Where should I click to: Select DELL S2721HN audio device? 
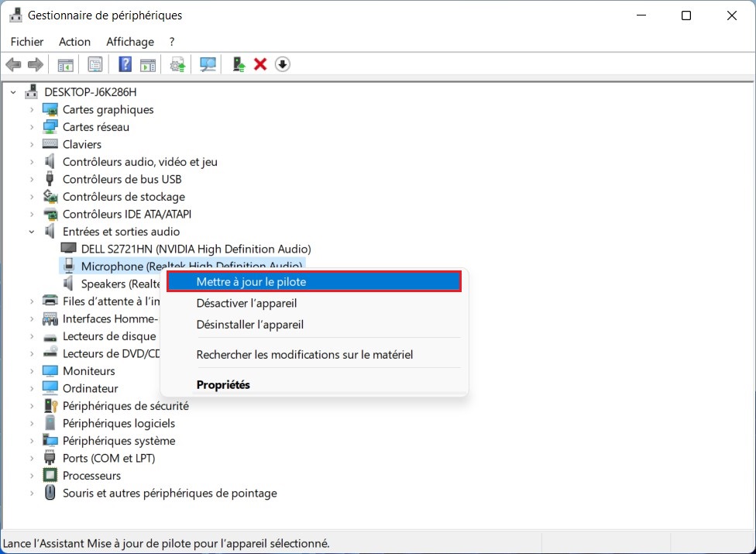[195, 249]
